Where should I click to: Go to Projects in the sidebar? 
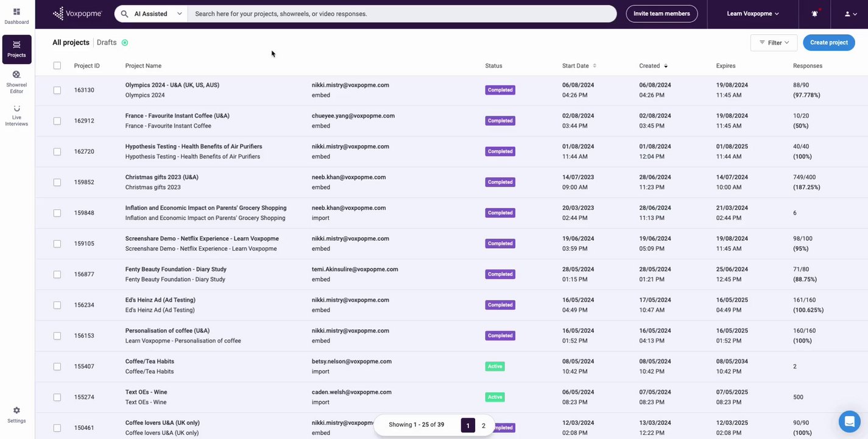[x=16, y=49]
